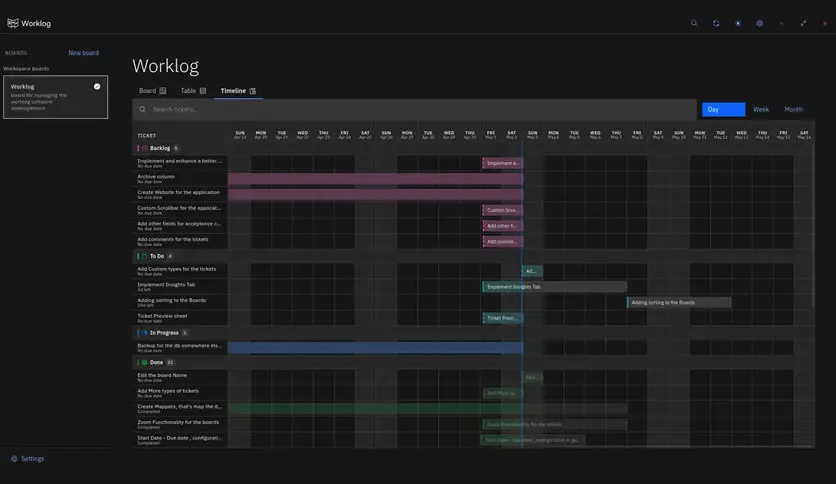Click the In Progress status icon
This screenshot has width=836, height=484.
coord(144,333)
